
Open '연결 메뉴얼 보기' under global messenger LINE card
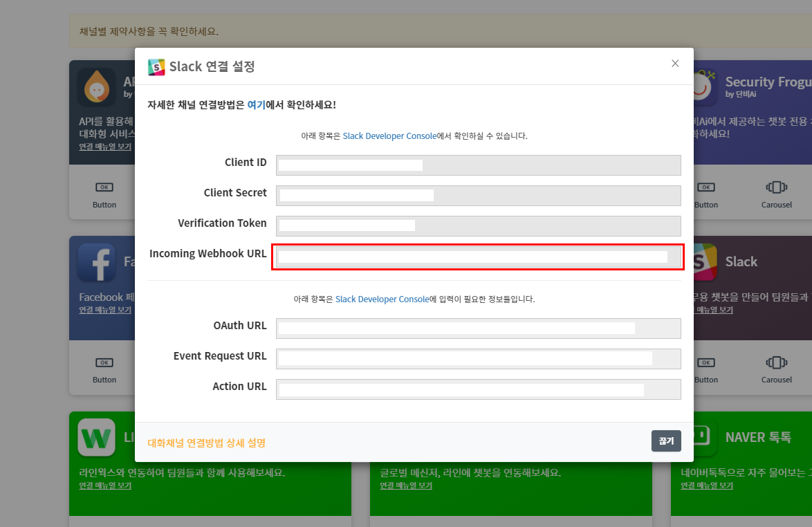coord(406,485)
